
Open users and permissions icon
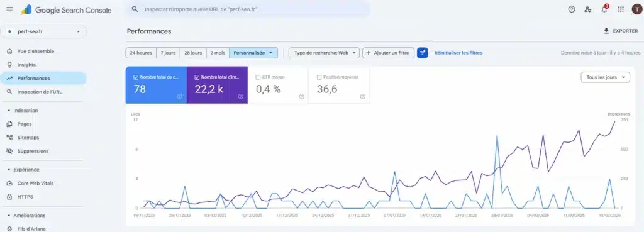click(x=588, y=9)
